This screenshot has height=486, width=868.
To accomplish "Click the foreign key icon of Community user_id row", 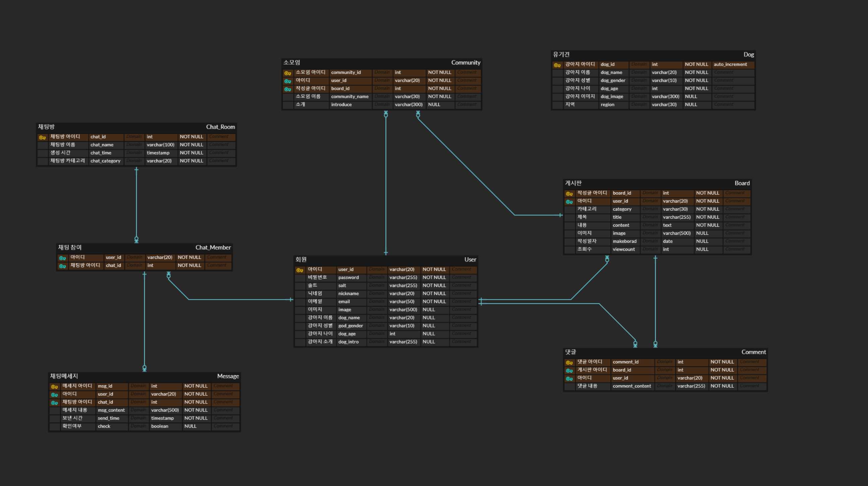I will [x=287, y=81].
